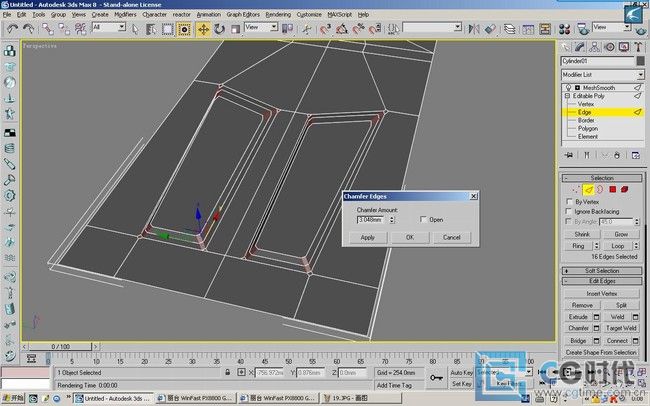Switch to the Display command panel tab

(x=624, y=47)
